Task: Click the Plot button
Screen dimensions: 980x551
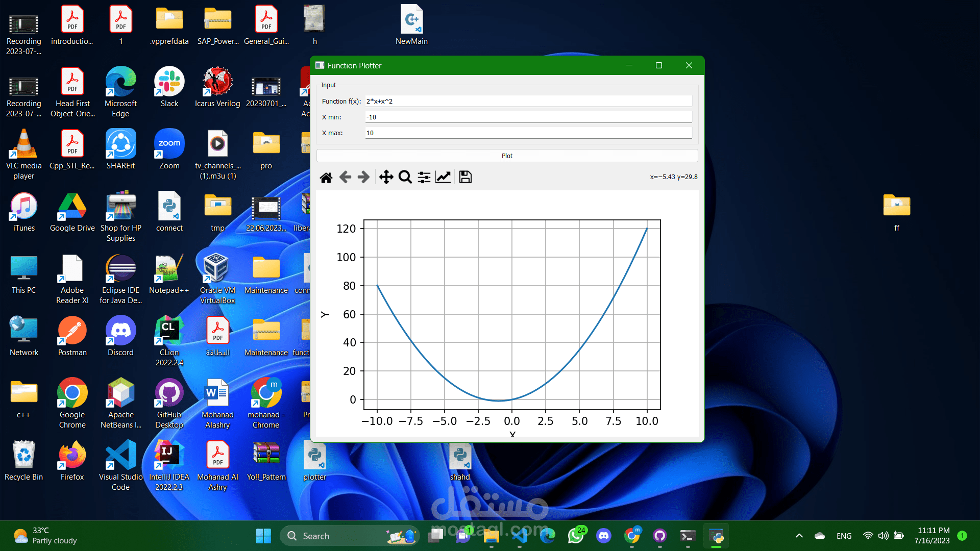Action: [507, 156]
